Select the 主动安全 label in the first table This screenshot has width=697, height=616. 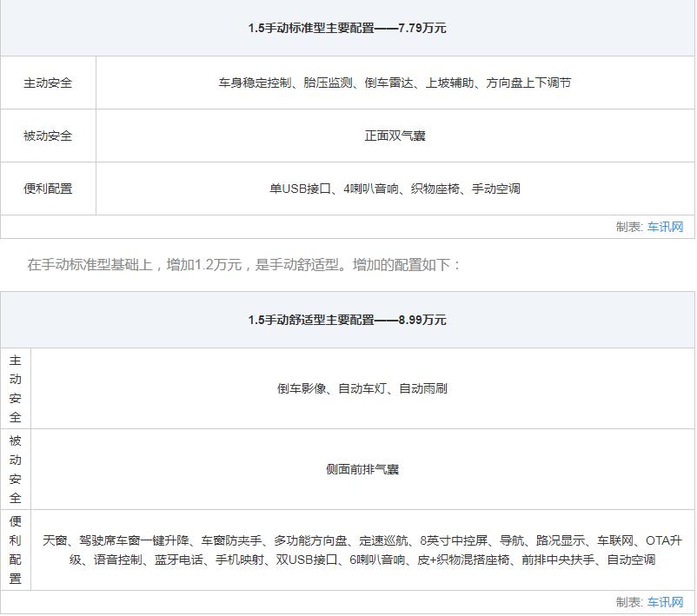50,83
